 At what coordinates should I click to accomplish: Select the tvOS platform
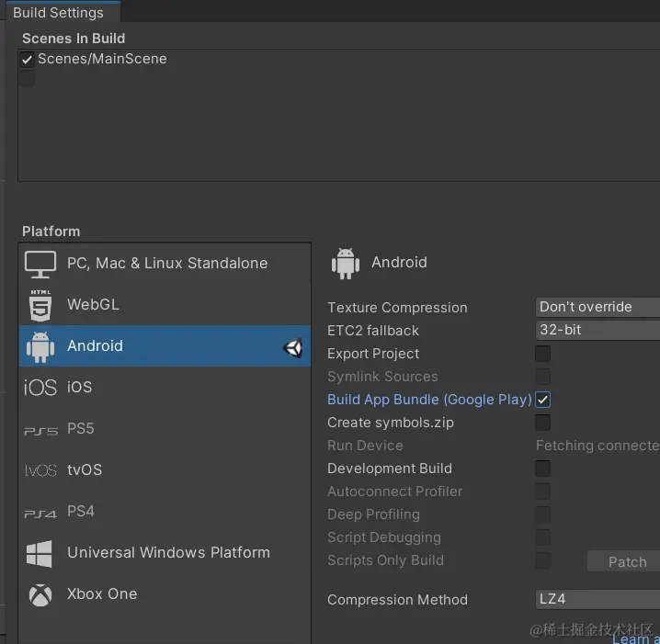click(165, 470)
